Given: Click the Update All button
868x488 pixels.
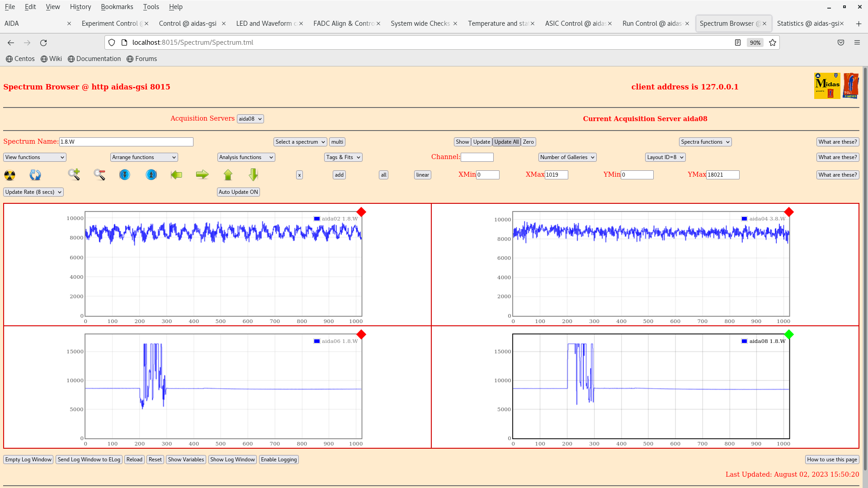Looking at the screenshot, I should 506,142.
